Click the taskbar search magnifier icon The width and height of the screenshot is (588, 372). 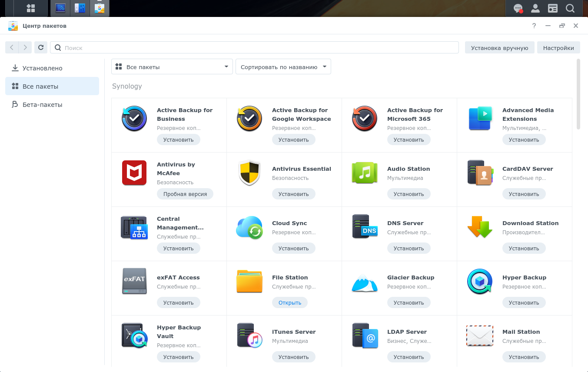point(570,8)
